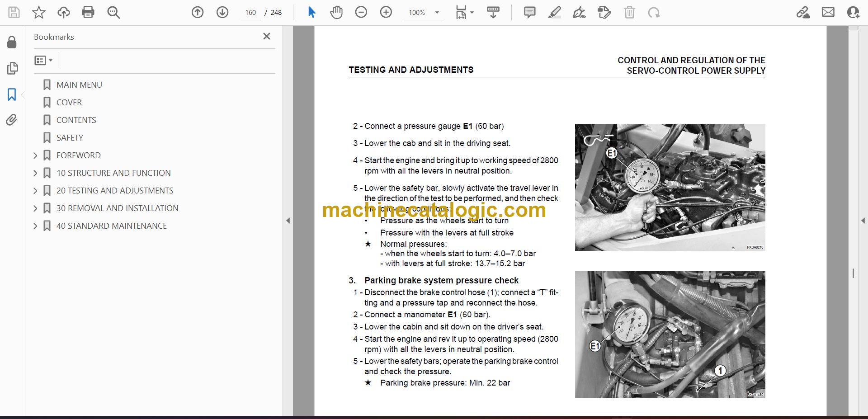
Task: Activate the hand pan tool
Action: [336, 12]
